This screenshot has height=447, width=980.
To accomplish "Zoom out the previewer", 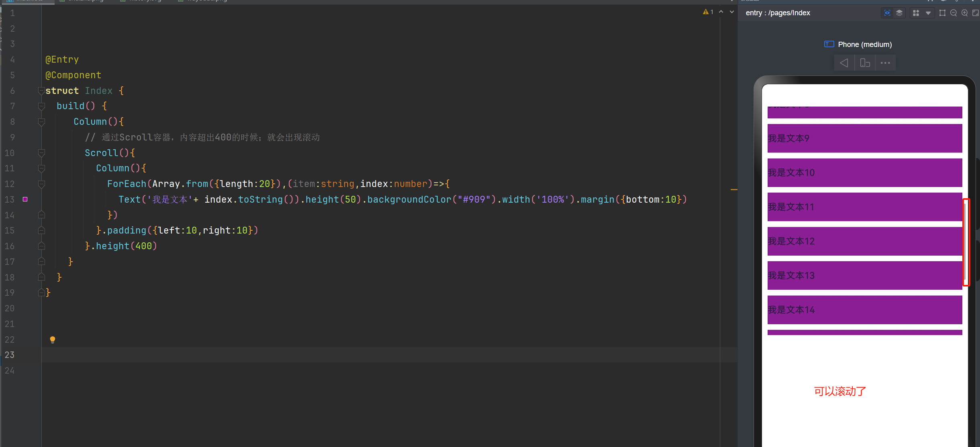I will pyautogui.click(x=954, y=13).
